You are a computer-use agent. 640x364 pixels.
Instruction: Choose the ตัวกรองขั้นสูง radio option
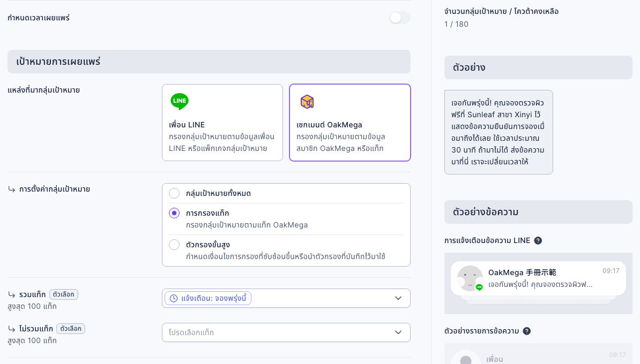pyautogui.click(x=174, y=245)
